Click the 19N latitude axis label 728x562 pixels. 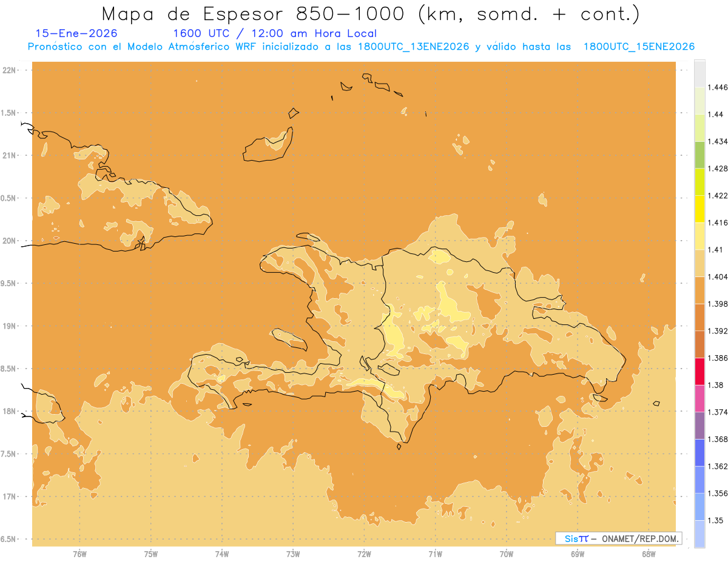tap(9, 326)
